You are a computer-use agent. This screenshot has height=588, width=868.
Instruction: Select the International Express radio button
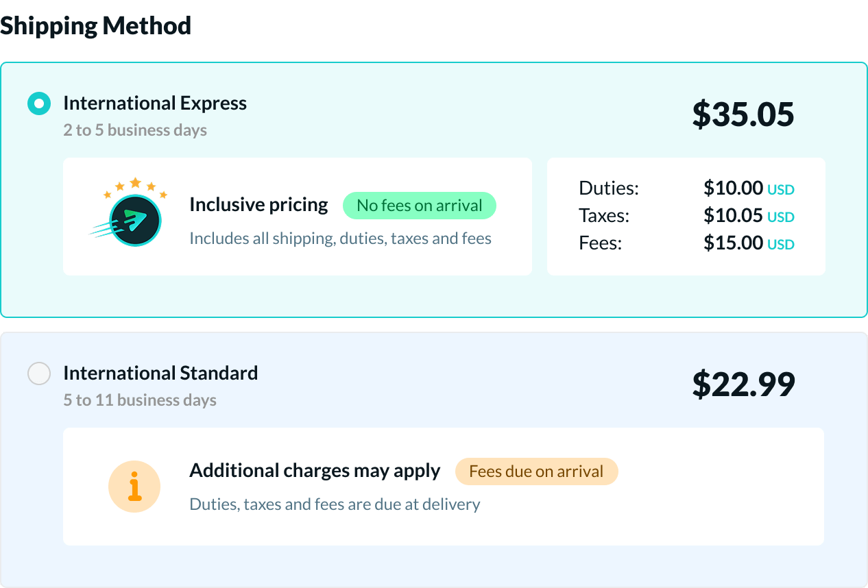[39, 103]
